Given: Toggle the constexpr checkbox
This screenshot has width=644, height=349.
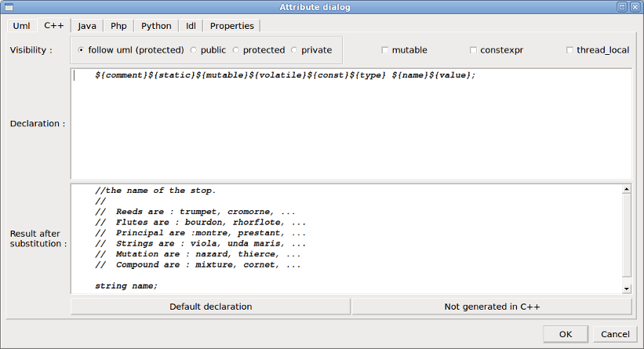Looking at the screenshot, I should tap(473, 50).
